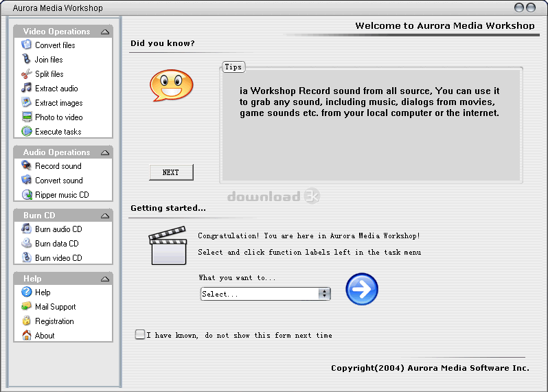The image size is (548, 392).
Task: Click the Burn CD header title
Action: point(39,216)
